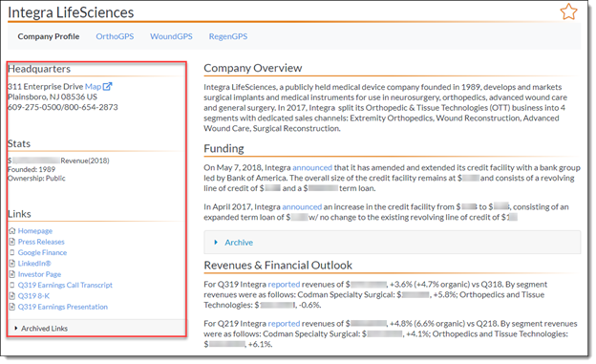Click the 'Ownership: Public' stat text

36,179
